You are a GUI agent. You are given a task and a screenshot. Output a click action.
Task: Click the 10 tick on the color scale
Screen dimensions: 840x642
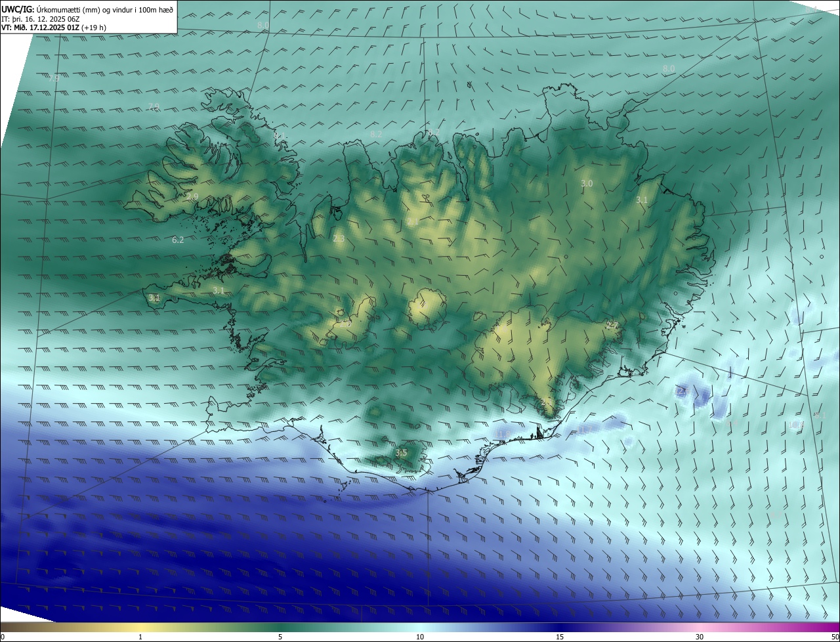click(420, 637)
